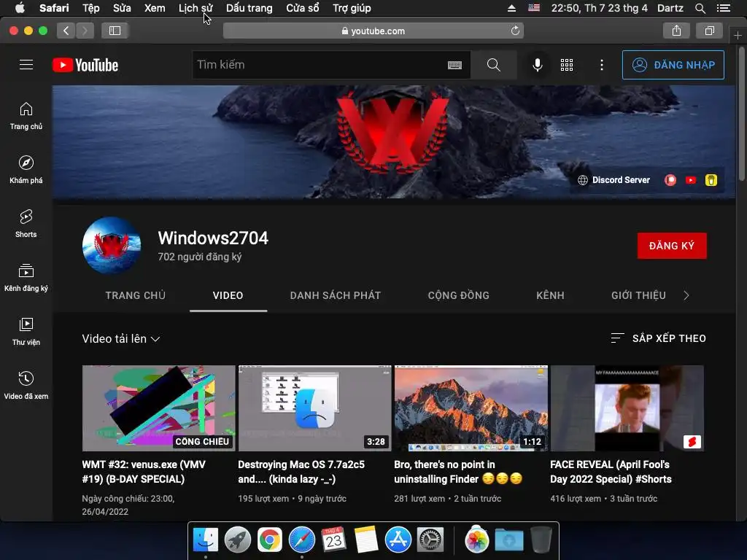The width and height of the screenshot is (747, 560).
Task: Select the VIDEO tab
Action: (228, 295)
